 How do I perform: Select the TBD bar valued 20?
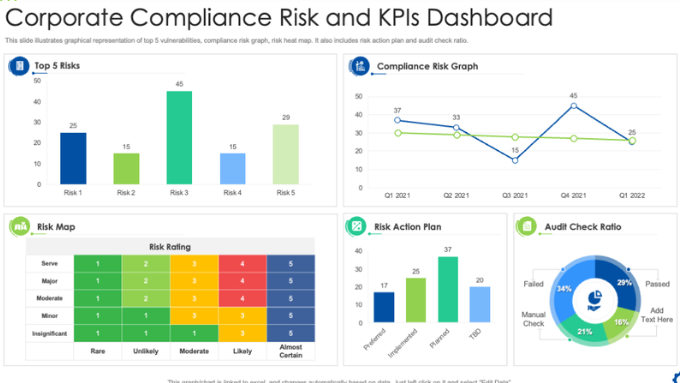point(480,304)
